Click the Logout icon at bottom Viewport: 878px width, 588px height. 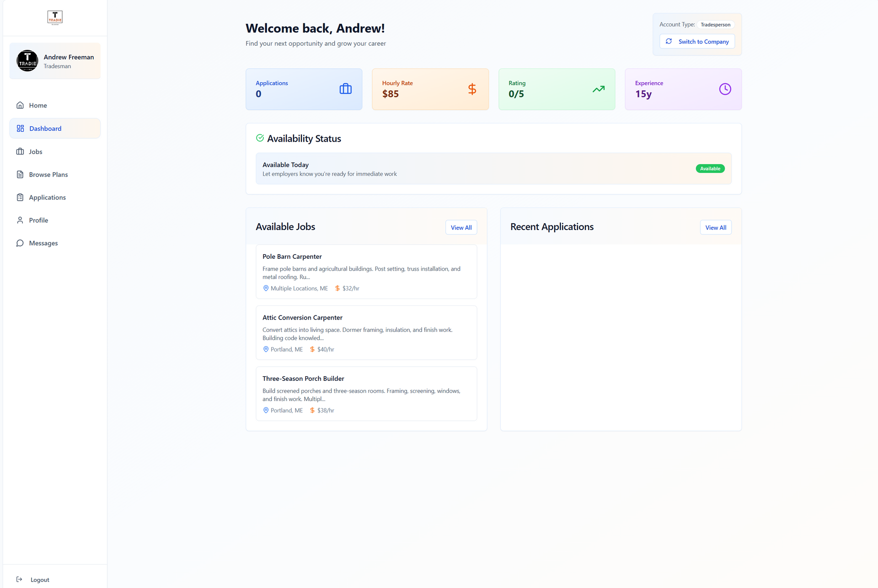click(19, 579)
